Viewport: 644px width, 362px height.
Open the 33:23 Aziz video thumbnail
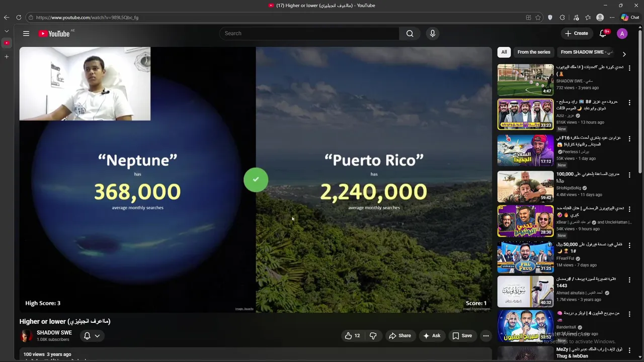tap(525, 114)
